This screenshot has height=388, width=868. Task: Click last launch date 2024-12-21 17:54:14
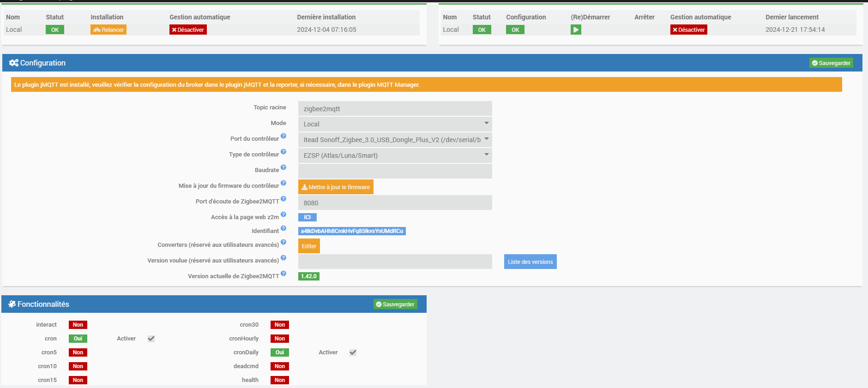pos(795,30)
